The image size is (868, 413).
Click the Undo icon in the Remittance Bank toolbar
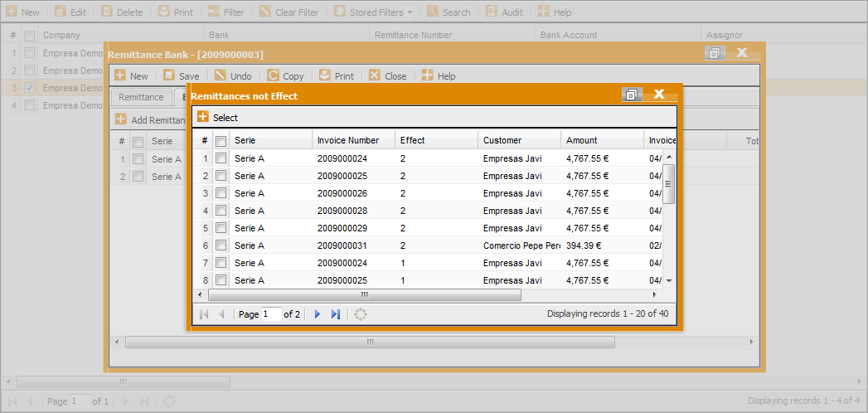(221, 75)
